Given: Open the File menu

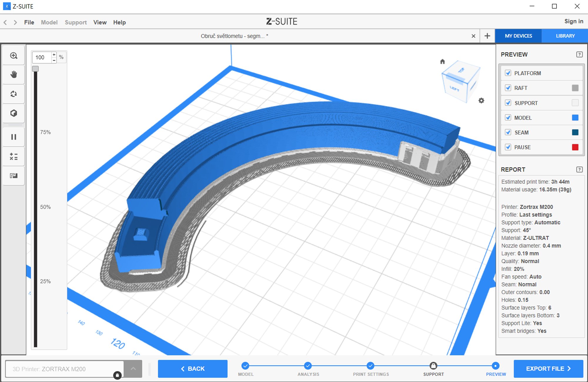Looking at the screenshot, I should [29, 22].
